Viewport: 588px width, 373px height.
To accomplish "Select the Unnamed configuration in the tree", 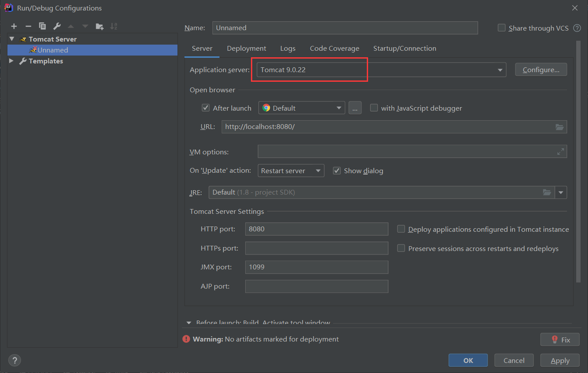I will [93, 50].
